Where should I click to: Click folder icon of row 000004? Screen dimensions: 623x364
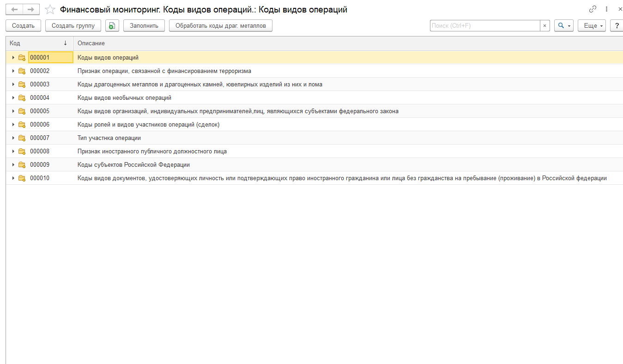pyautogui.click(x=22, y=98)
